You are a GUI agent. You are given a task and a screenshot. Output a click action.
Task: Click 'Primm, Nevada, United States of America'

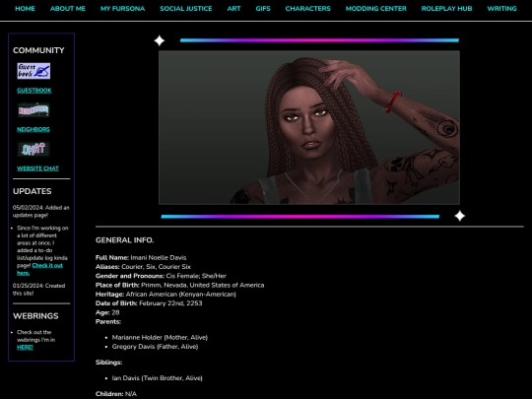[203, 285]
